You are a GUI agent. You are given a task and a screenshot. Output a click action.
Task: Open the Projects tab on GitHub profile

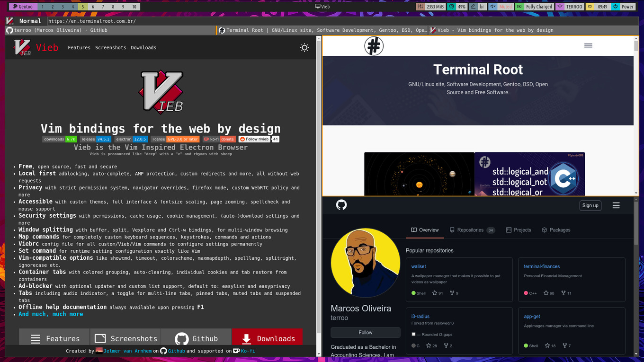pos(518,230)
